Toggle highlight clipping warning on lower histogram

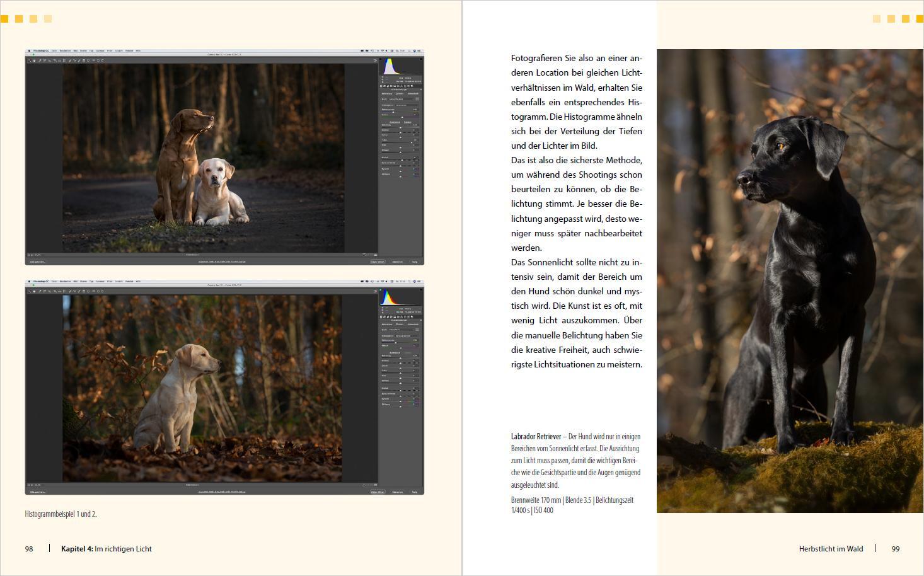(421, 290)
